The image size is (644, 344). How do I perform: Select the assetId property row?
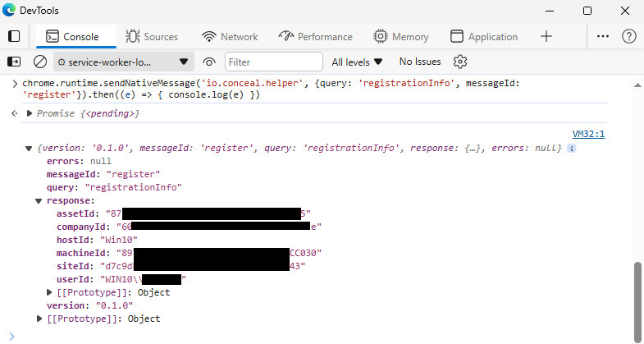tap(184, 213)
